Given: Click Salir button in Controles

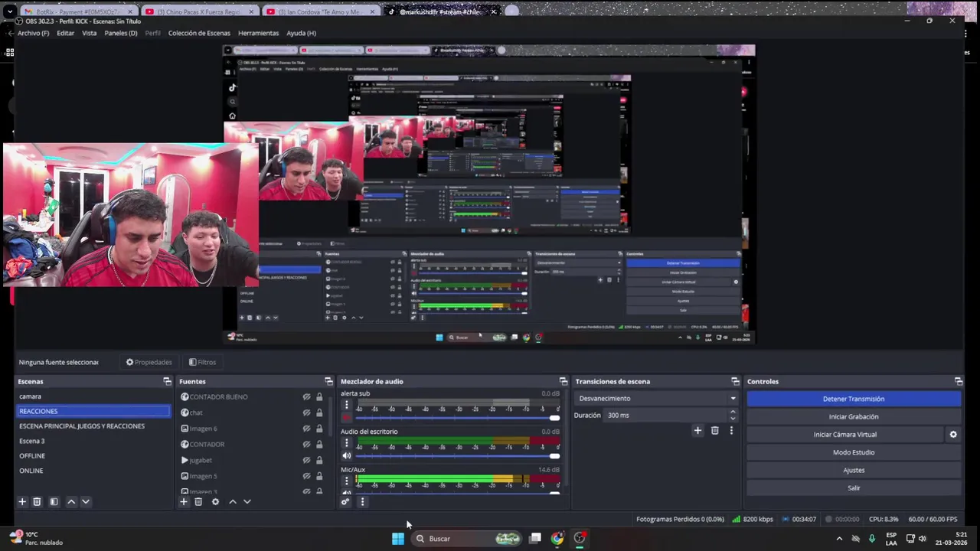Looking at the screenshot, I should click(x=854, y=488).
